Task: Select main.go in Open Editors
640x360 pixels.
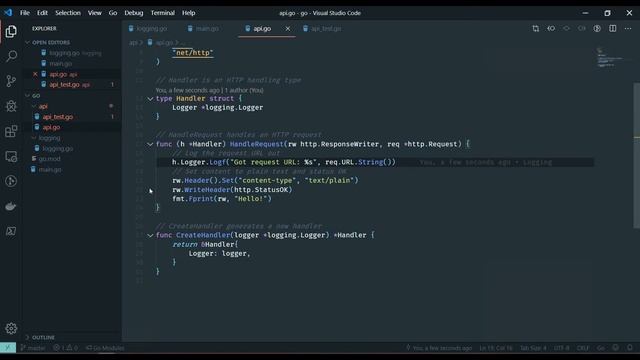Action: pyautogui.click(x=72, y=64)
